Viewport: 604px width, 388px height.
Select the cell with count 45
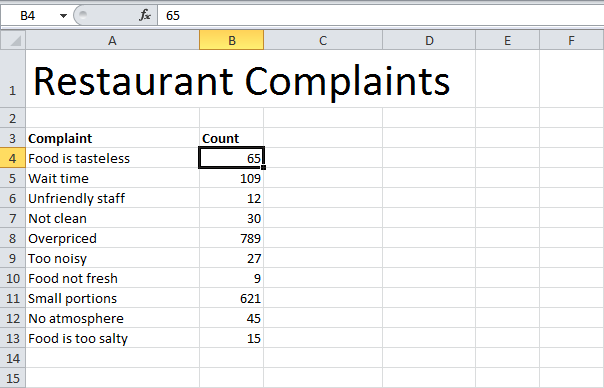[232, 318]
